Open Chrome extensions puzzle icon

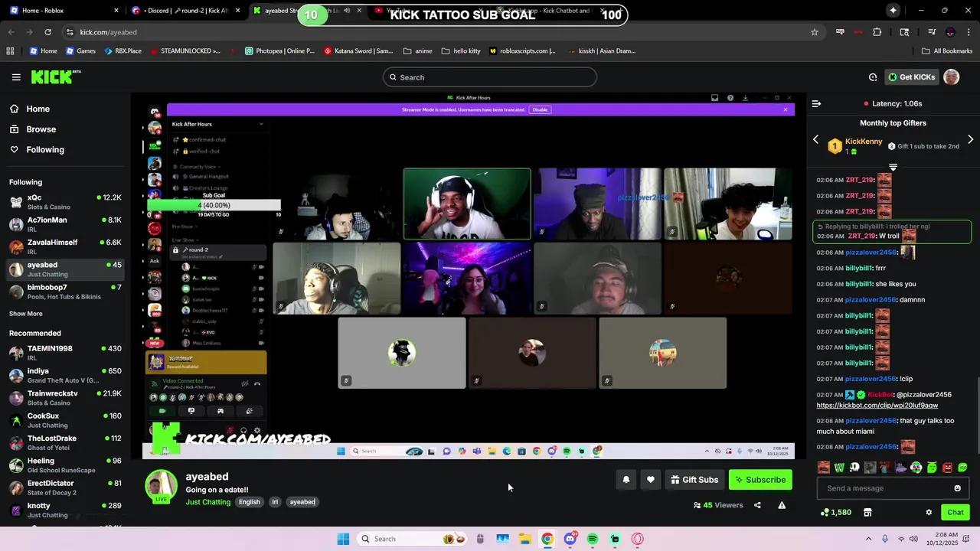[x=877, y=32]
